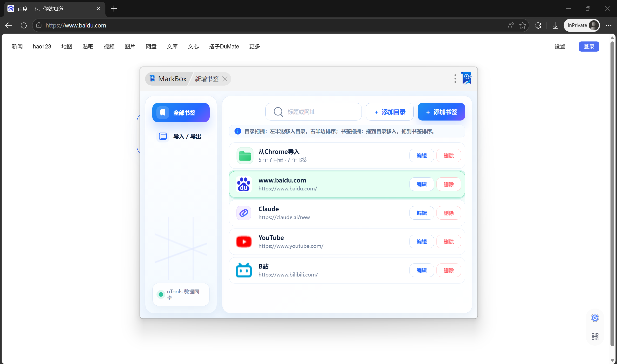Open the MarkBox three-dot options menu
The image size is (617, 364).
(455, 79)
